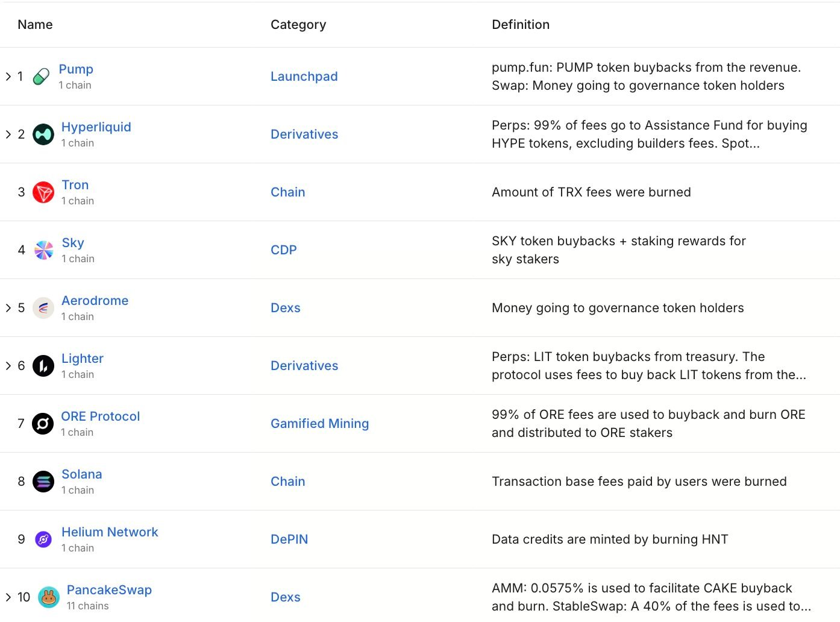Open the Hyperliquid protocol page
Screen dimensions: 840x622
click(96, 127)
